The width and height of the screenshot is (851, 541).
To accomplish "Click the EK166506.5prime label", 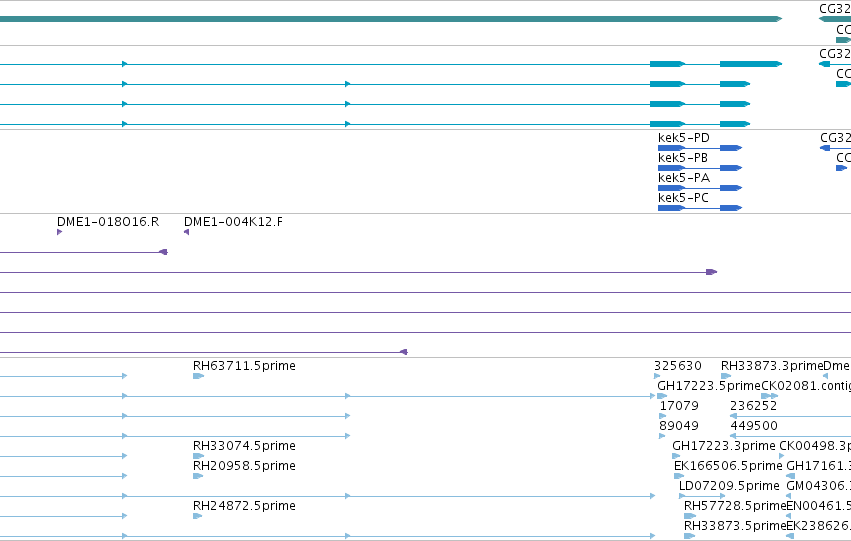I will (728, 466).
